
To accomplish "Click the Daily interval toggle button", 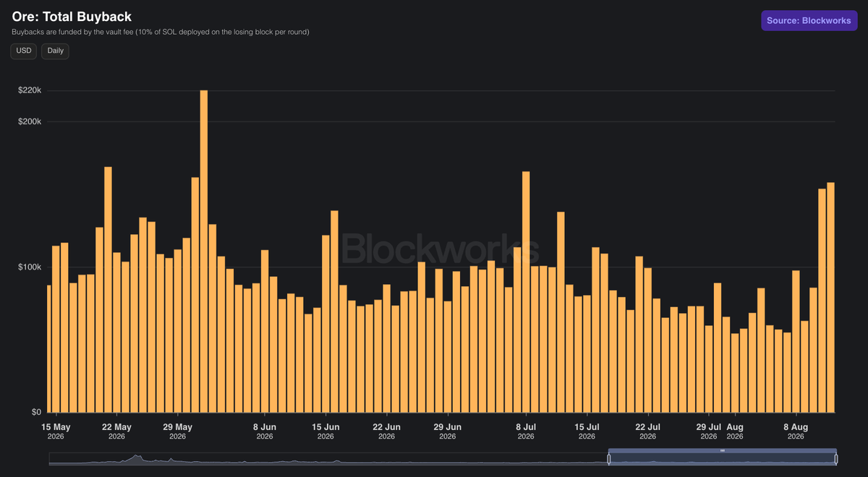I will pos(55,51).
